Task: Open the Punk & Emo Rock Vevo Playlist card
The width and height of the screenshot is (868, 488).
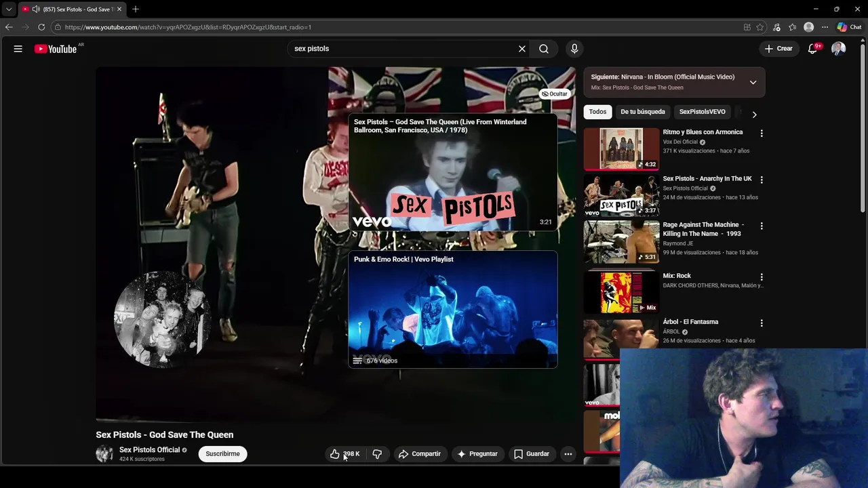Action: pyautogui.click(x=453, y=310)
